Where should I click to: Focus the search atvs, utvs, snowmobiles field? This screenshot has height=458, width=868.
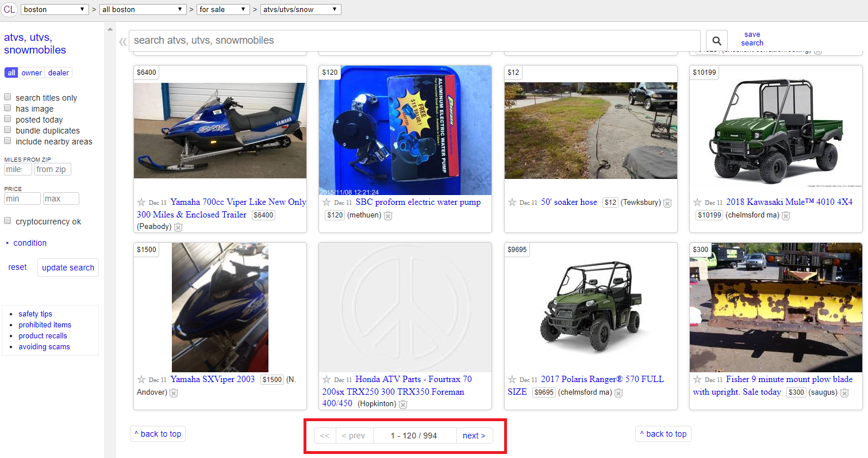pyautogui.click(x=414, y=41)
